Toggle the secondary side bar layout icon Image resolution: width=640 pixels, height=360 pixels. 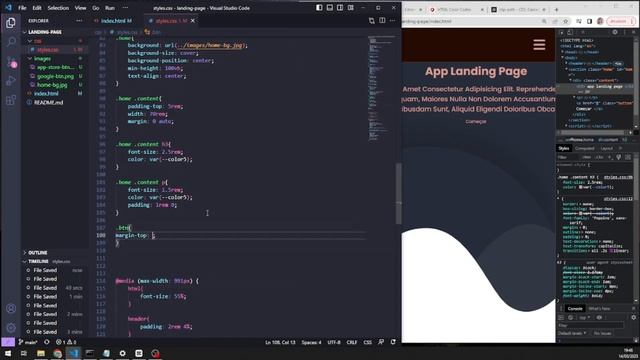[x=340, y=8]
